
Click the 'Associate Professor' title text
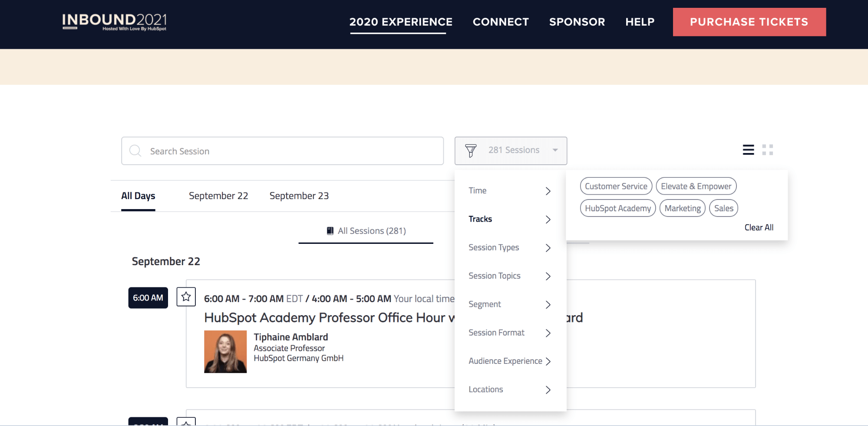tap(289, 348)
